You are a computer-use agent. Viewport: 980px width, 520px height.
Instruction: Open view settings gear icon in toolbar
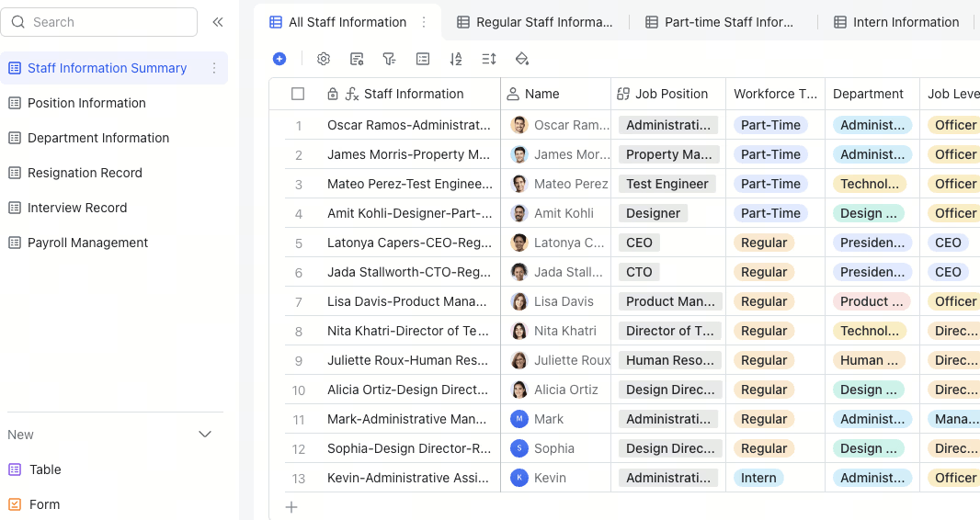[323, 59]
